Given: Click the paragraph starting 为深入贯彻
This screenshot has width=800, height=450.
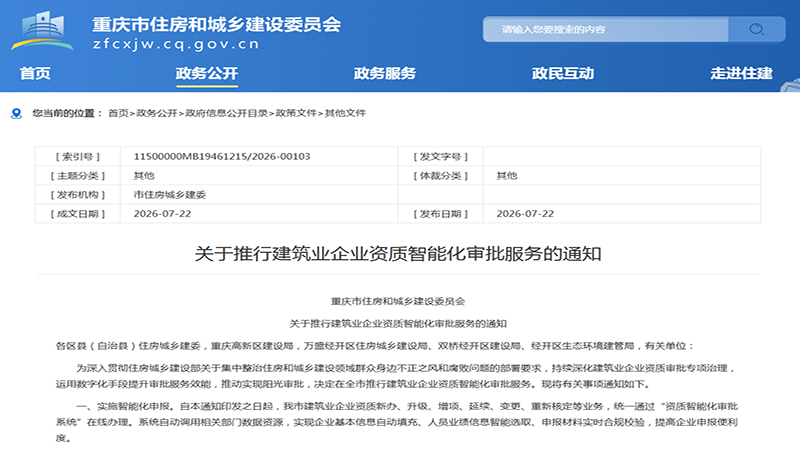Looking at the screenshot, I should coord(396,376).
